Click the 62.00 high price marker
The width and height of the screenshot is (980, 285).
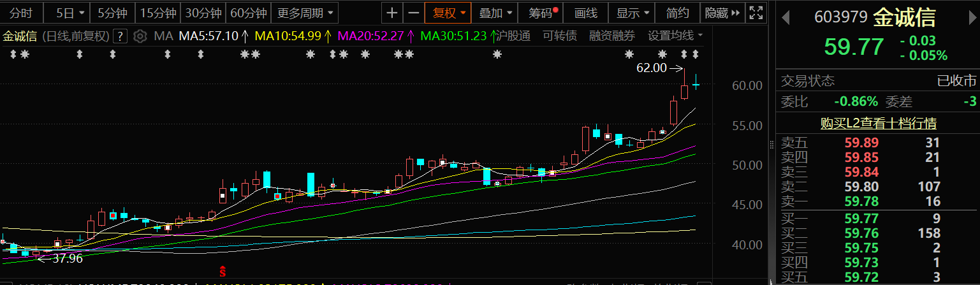[651, 68]
